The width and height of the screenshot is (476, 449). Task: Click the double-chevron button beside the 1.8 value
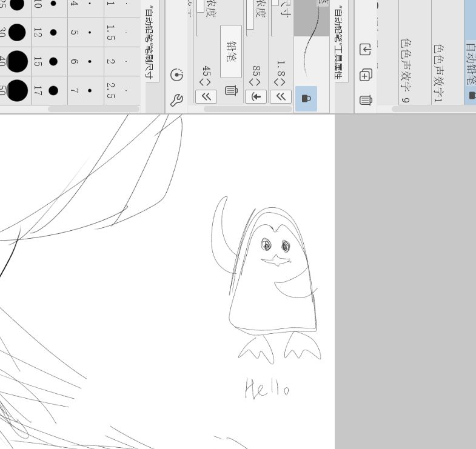tap(281, 97)
